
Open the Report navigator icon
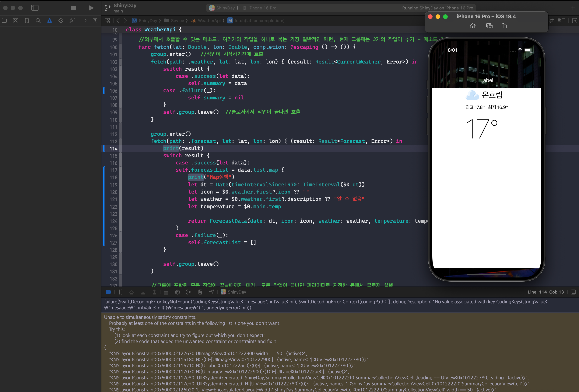(x=95, y=21)
